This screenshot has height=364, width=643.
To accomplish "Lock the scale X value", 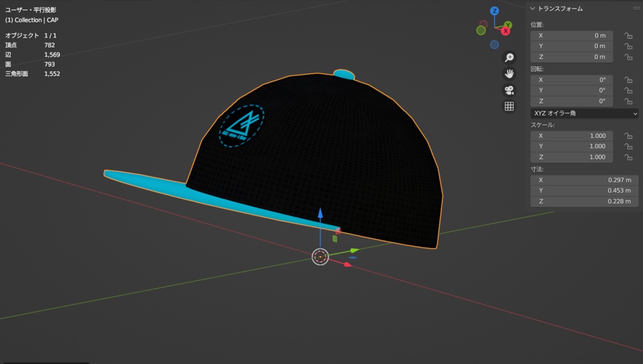I will [628, 136].
